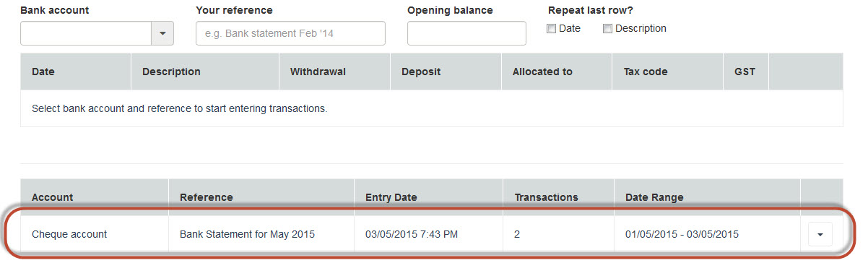The height and width of the screenshot is (263, 868).
Task: Click into the Opening balance field
Action: (466, 33)
